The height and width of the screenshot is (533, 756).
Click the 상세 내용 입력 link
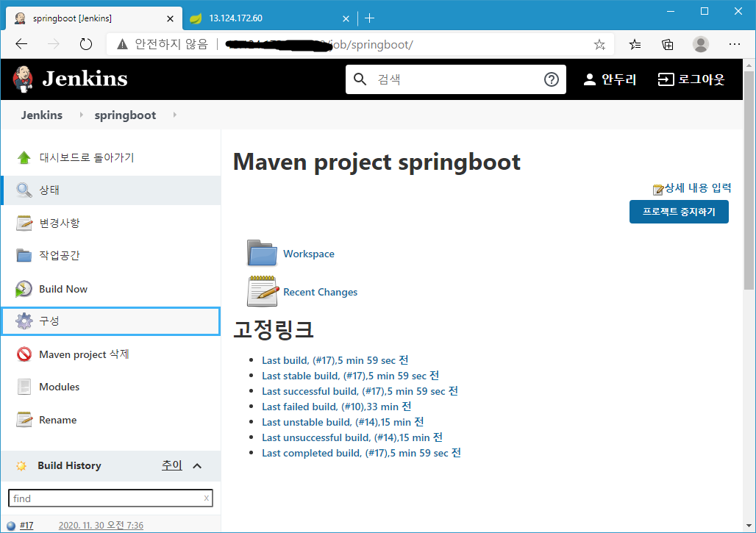[698, 188]
